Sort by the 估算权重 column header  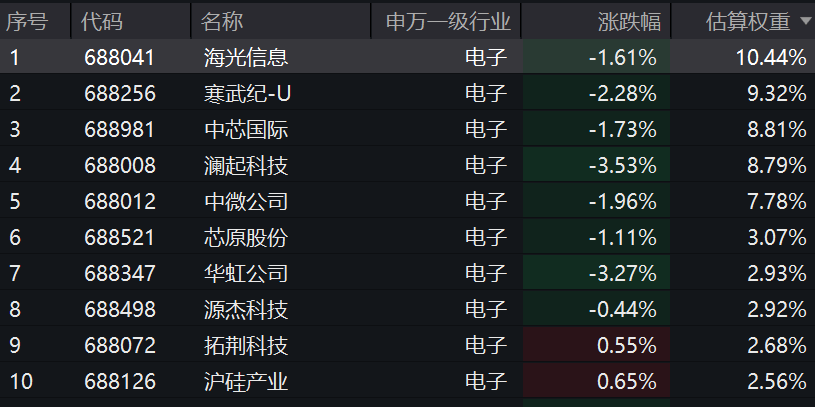[x=748, y=21]
